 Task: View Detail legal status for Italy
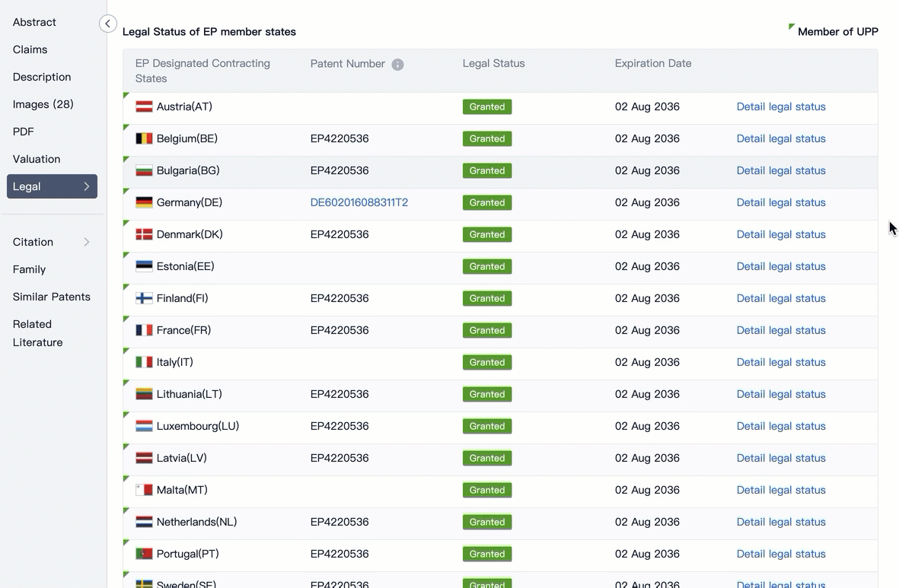(x=781, y=362)
